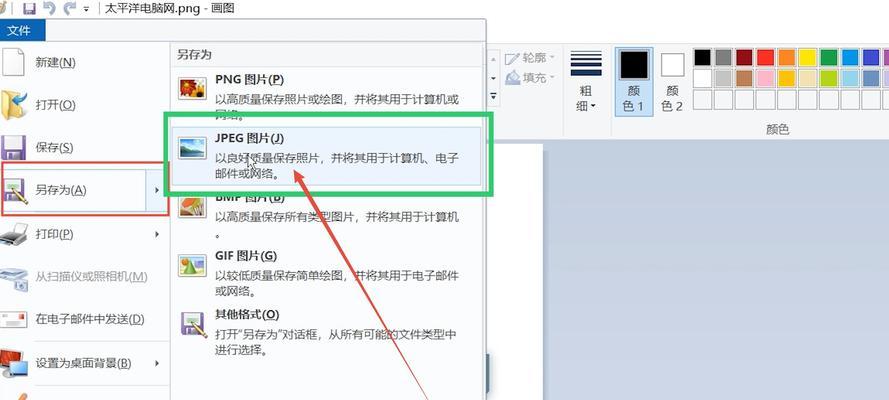Viewport: 889px width, 400px height.
Task: Select JPEG 图片(J) save option
Action: (x=326, y=156)
